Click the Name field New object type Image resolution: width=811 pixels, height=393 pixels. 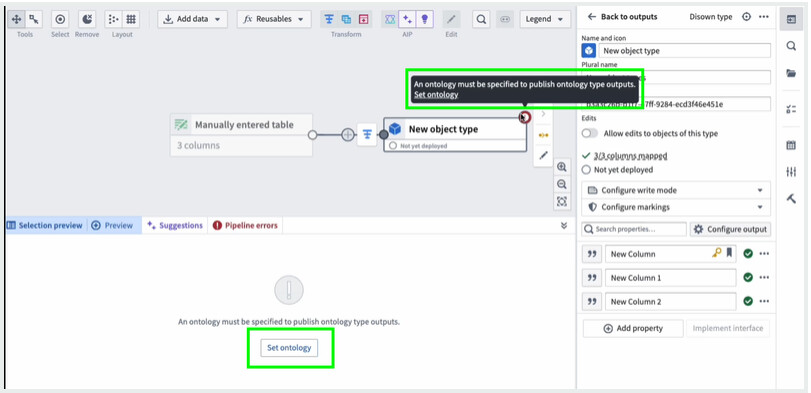pos(684,51)
